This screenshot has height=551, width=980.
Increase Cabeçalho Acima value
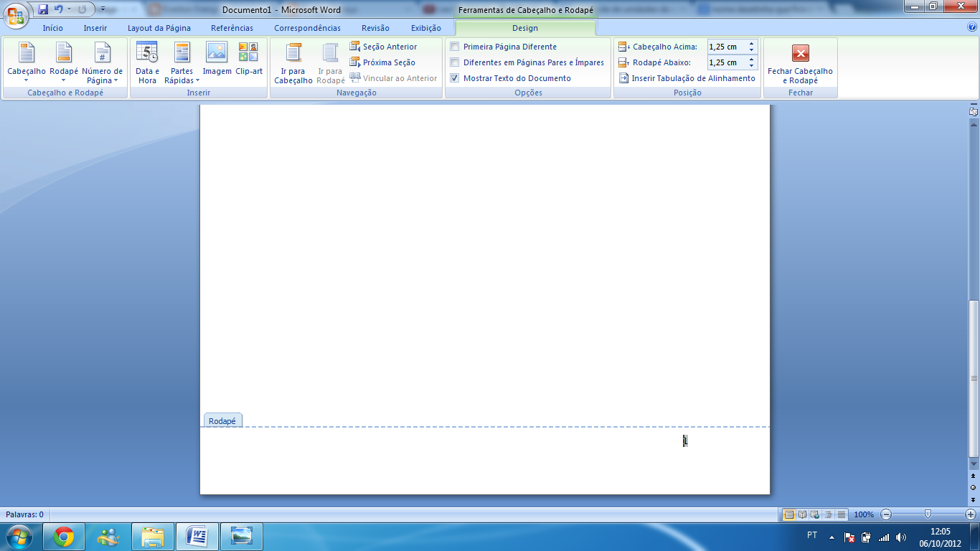[x=751, y=43]
